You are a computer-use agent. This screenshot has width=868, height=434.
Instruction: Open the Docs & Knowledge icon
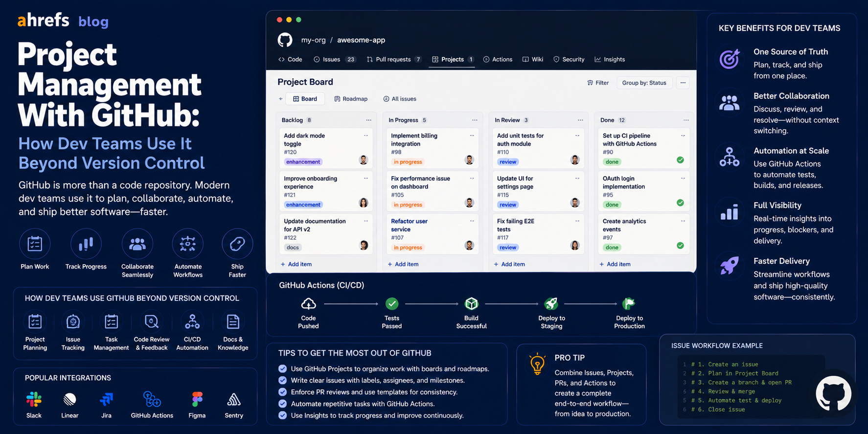233,322
